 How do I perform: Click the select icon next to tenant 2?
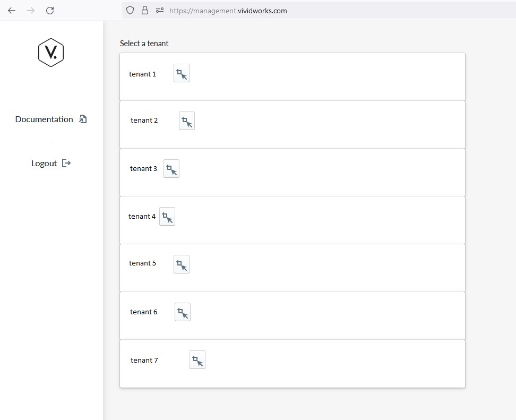point(186,121)
